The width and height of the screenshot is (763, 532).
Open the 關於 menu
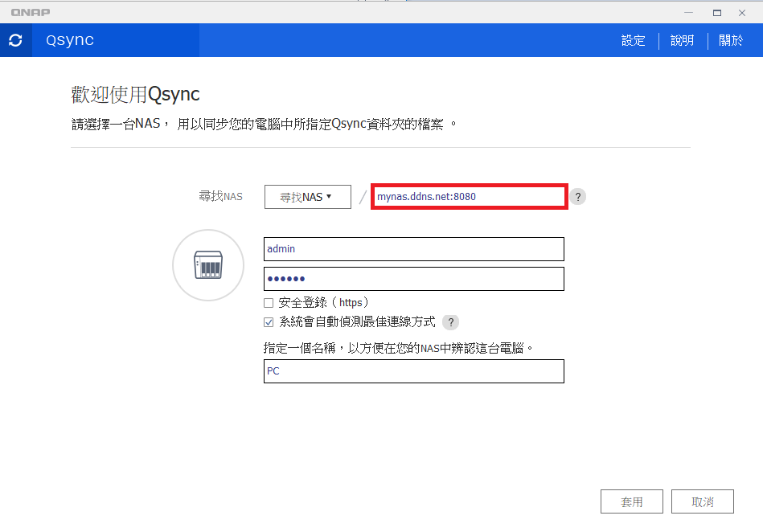pos(731,39)
